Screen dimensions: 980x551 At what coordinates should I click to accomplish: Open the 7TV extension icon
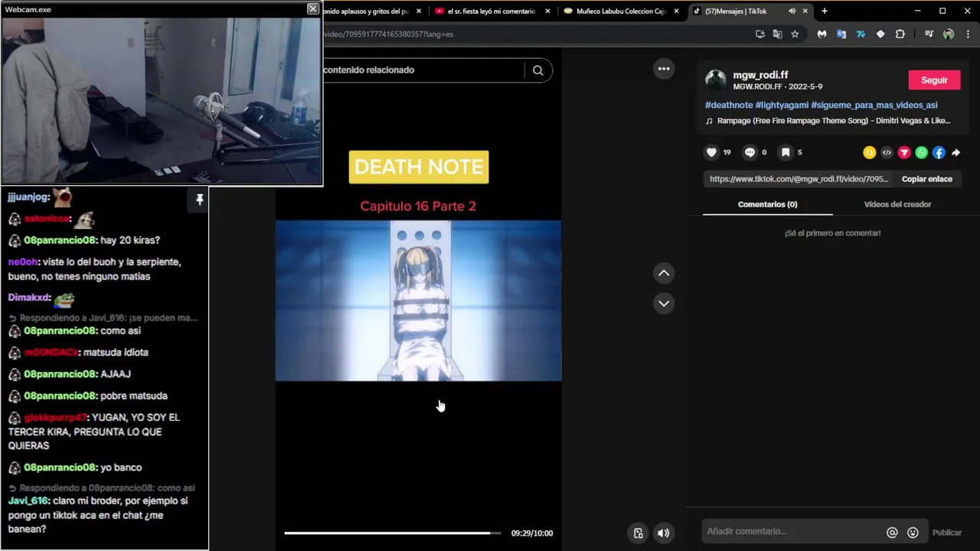click(x=861, y=34)
